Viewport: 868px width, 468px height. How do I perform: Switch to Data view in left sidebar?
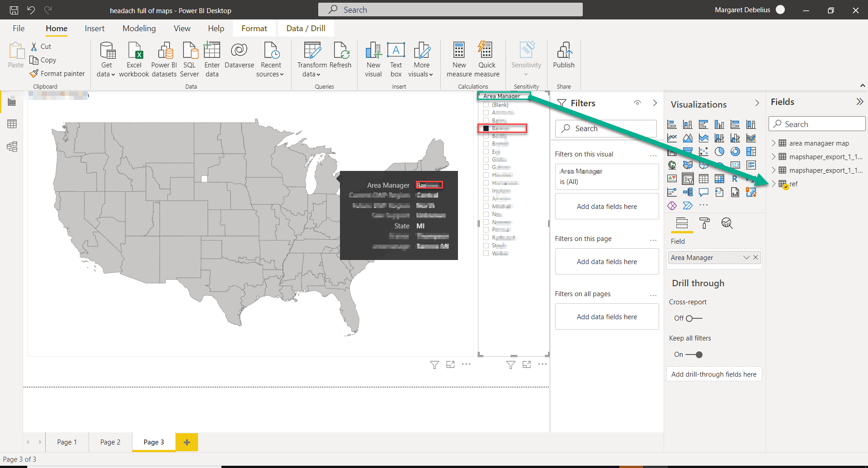coord(12,124)
